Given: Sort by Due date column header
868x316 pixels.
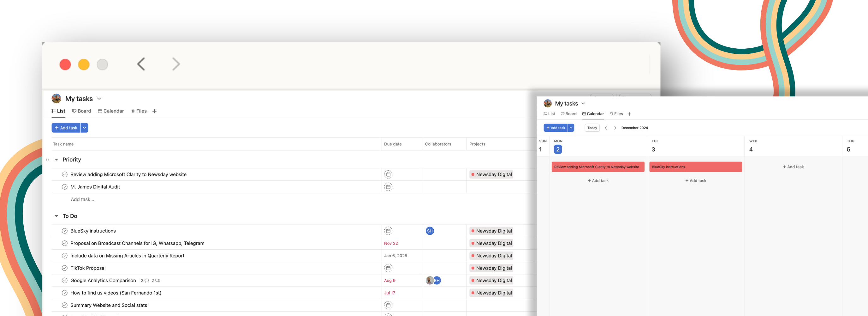Looking at the screenshot, I should coord(393,144).
